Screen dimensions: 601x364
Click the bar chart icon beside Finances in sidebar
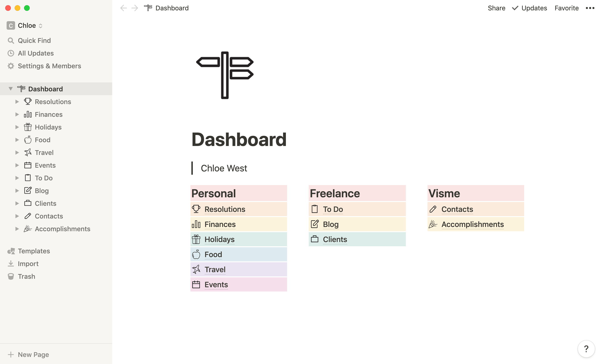pyautogui.click(x=28, y=114)
